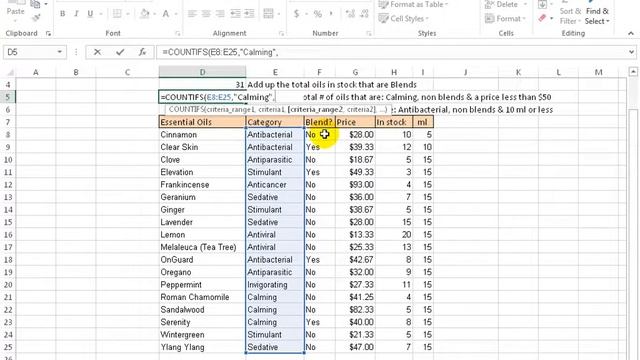Click the Merge & Center icon
This screenshot has height=360, width=640.
[x=268, y=14]
